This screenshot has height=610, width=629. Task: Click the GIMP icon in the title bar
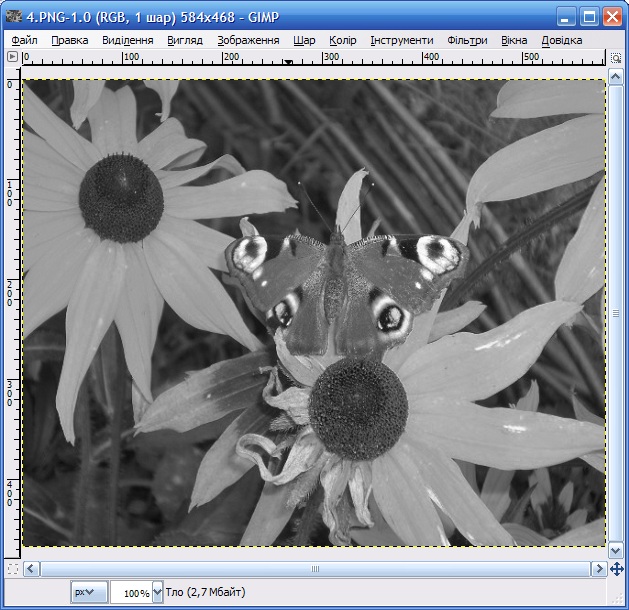coord(15,16)
